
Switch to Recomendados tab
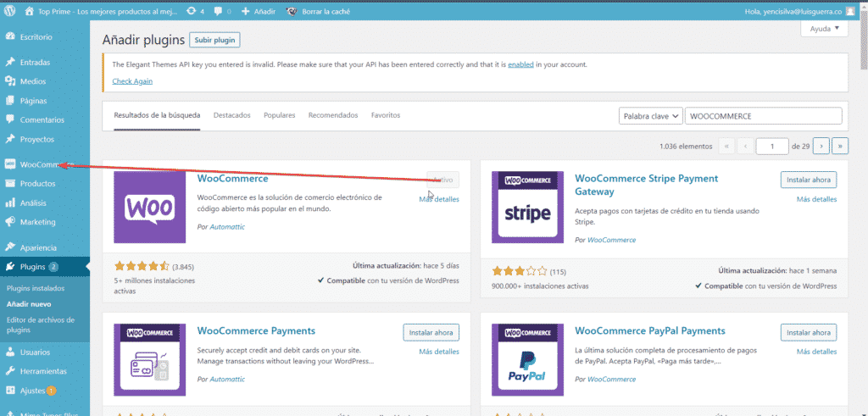tap(333, 115)
